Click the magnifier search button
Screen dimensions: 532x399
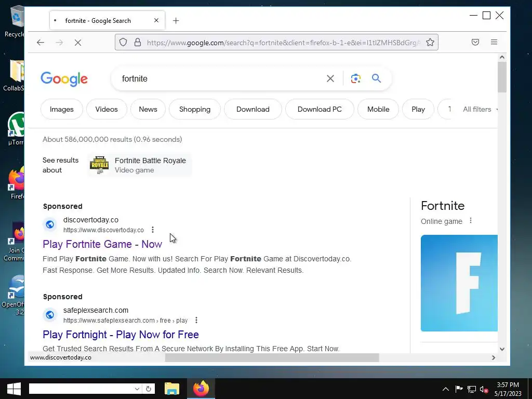(376, 78)
